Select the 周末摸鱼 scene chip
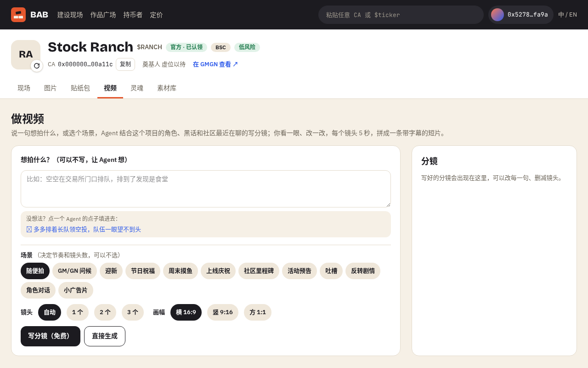Screen dimensions: 588x368 (x=181, y=271)
